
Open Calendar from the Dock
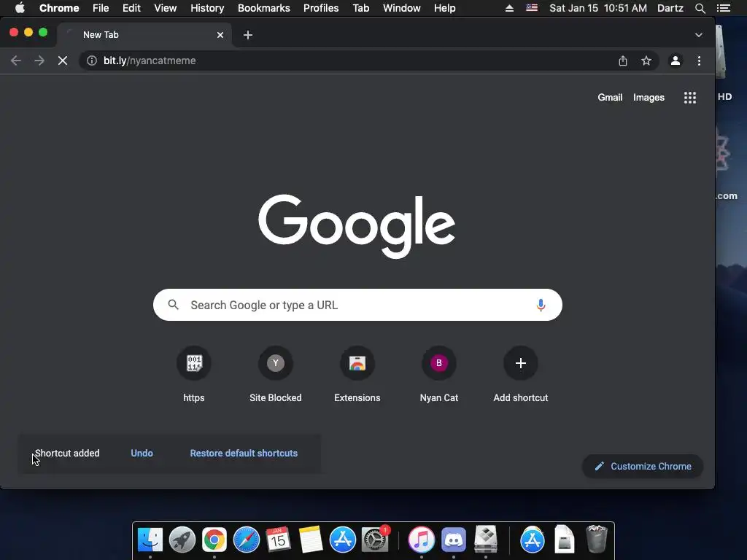click(x=278, y=540)
